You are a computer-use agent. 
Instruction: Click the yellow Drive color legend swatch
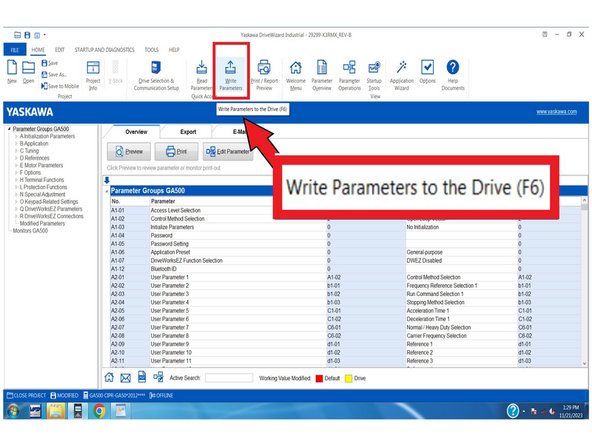click(348, 378)
